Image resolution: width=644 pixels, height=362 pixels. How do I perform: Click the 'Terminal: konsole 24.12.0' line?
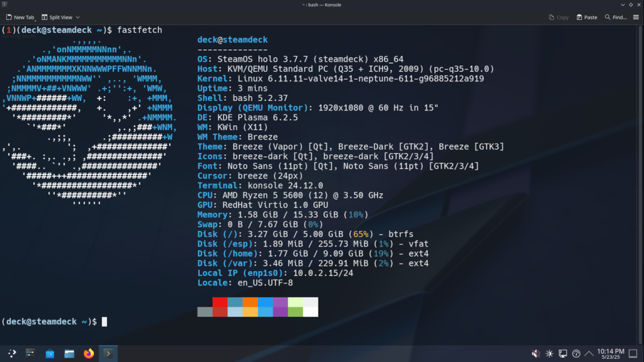tap(260, 186)
